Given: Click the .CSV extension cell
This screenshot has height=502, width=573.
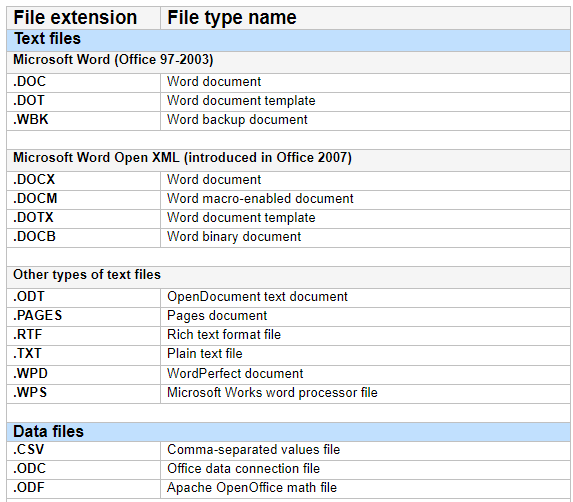Looking at the screenshot, I should coord(83,450).
